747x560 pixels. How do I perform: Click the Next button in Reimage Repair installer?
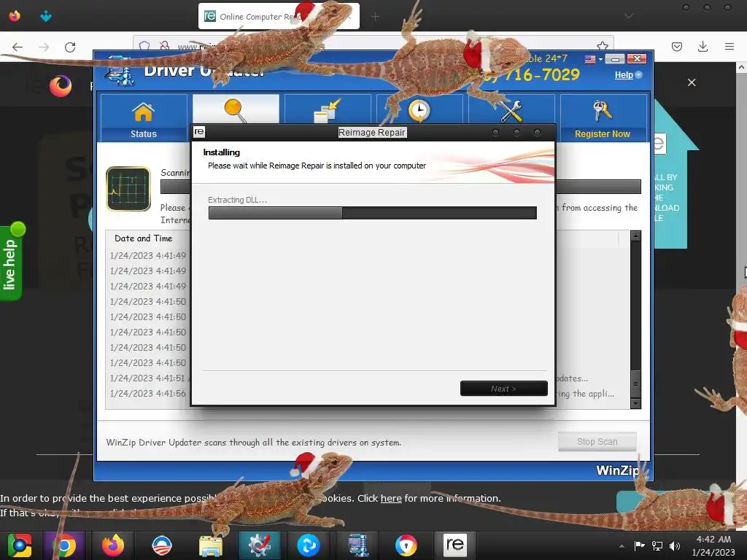pos(503,389)
